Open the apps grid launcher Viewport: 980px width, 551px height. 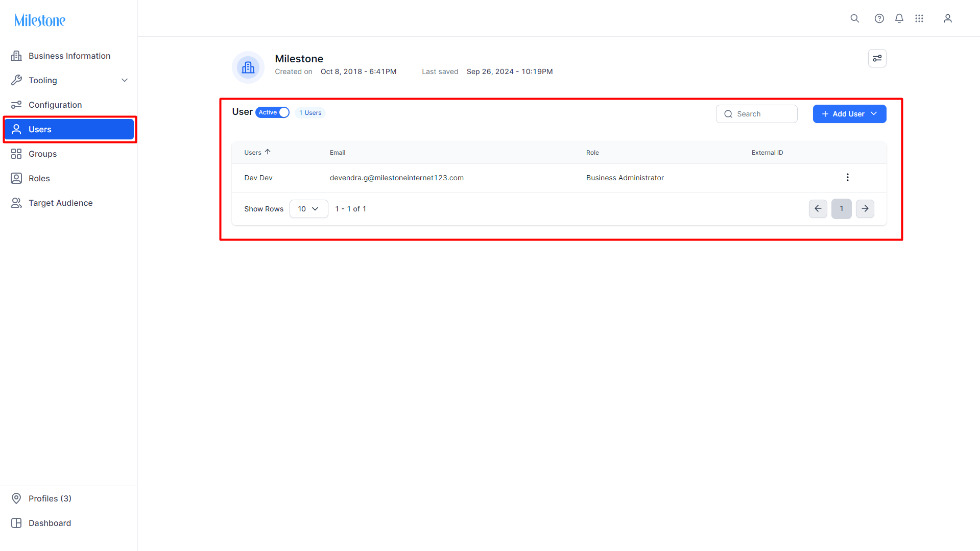pos(919,18)
